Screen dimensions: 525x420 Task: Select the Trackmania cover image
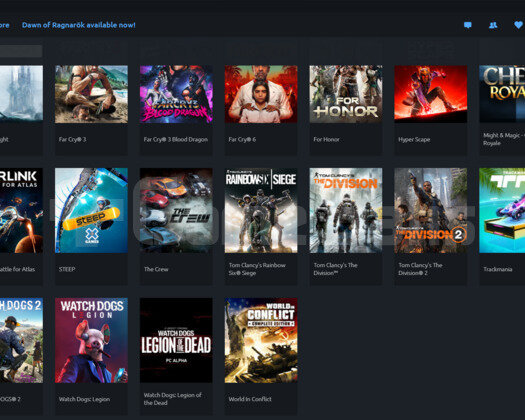pos(502,210)
